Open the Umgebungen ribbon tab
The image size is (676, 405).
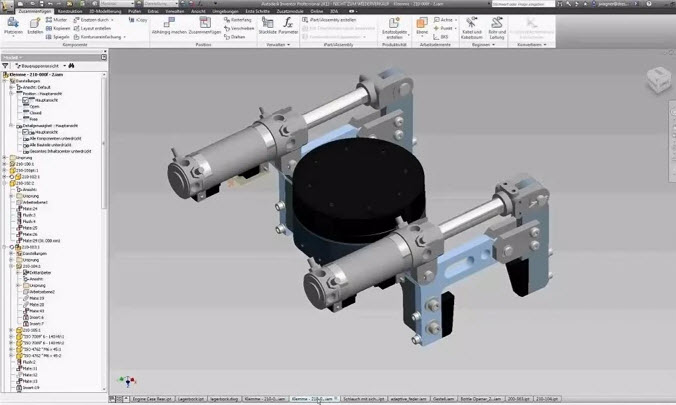coord(225,11)
